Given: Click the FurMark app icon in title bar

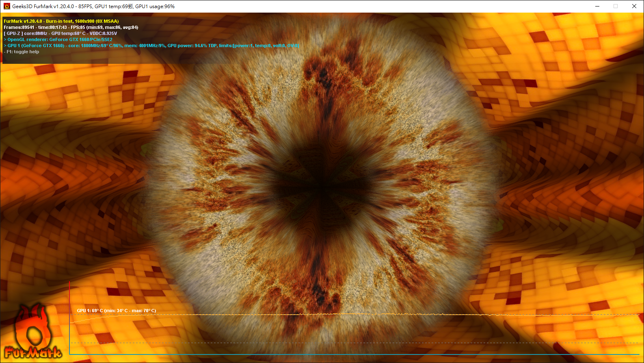Looking at the screenshot, I should coord(6,6).
